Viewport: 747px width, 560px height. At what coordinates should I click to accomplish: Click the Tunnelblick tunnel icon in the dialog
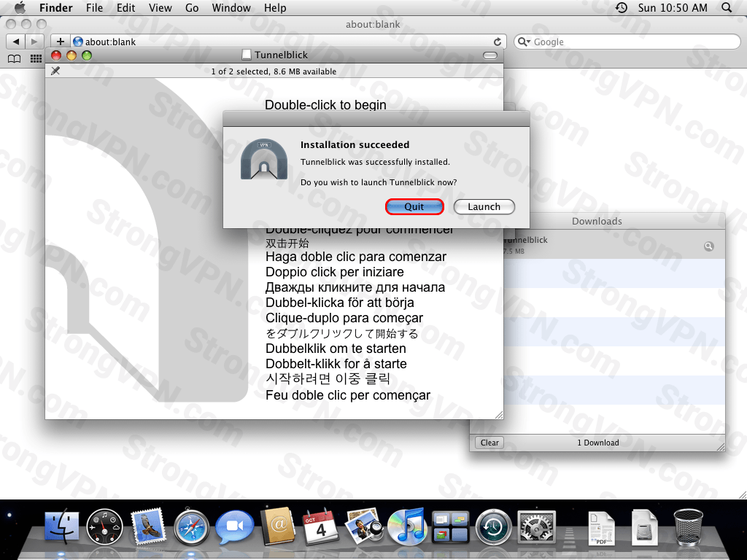click(264, 159)
